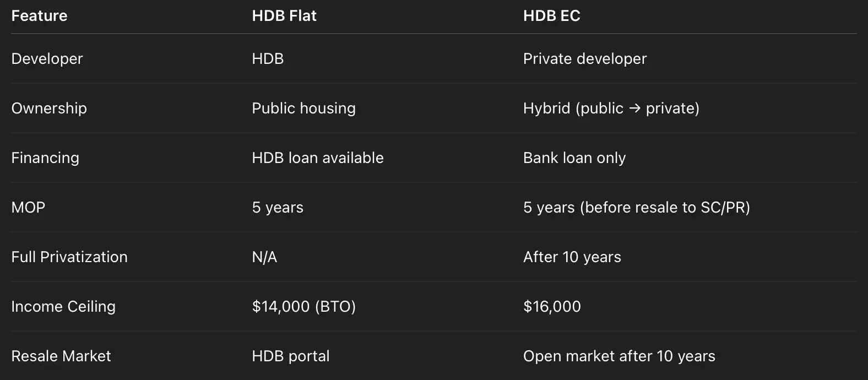Click the "After 10 years" cell

572,257
